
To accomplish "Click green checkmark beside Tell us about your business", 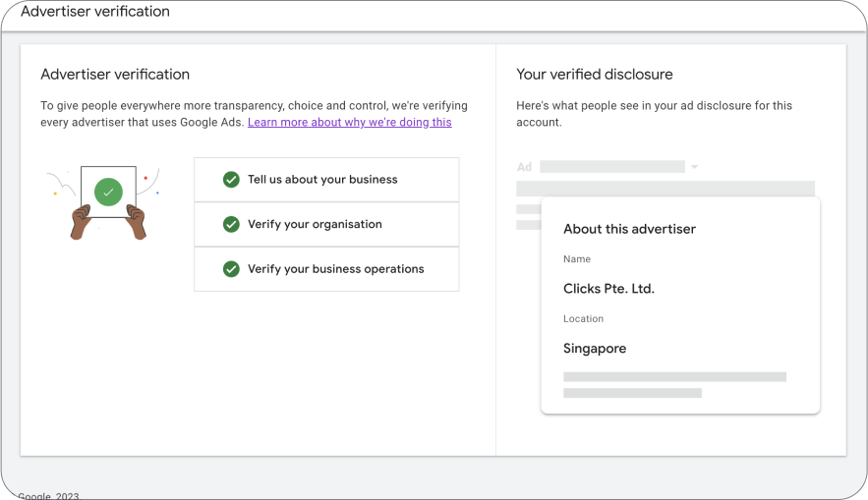I will point(231,180).
